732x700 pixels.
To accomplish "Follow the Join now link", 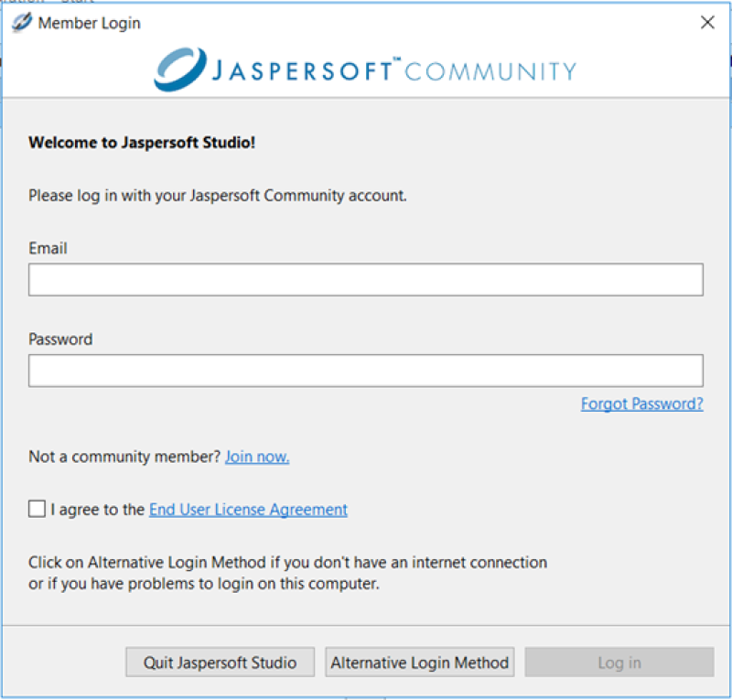I will click(257, 457).
